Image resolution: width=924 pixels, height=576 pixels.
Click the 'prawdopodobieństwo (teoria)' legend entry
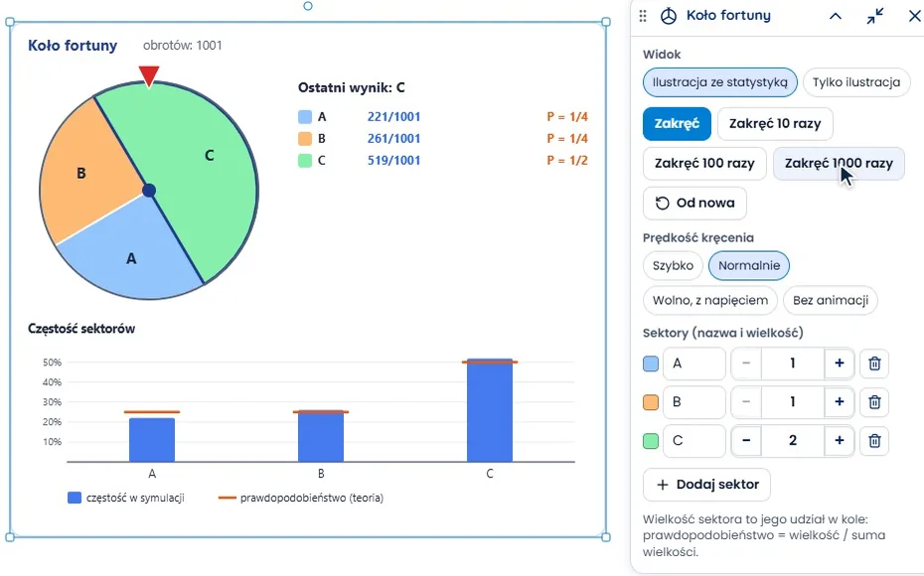tap(300, 499)
